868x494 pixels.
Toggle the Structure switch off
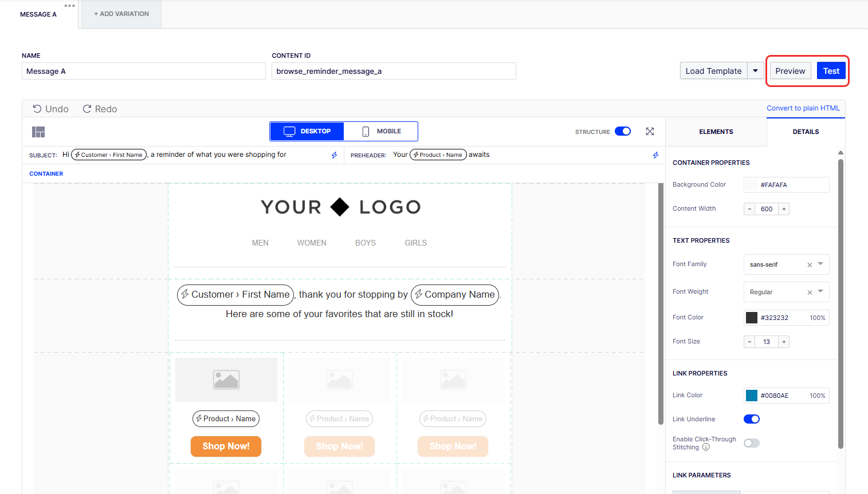coord(623,131)
